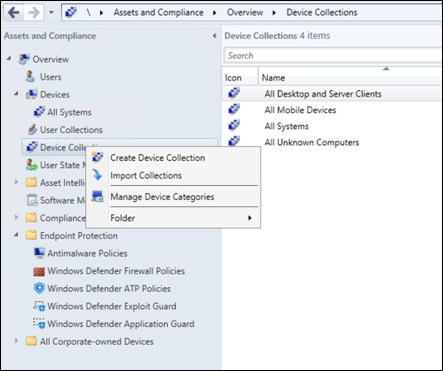Click the Device Collections breadcrumb
Viewport: 443px width, 371px height.
click(322, 13)
